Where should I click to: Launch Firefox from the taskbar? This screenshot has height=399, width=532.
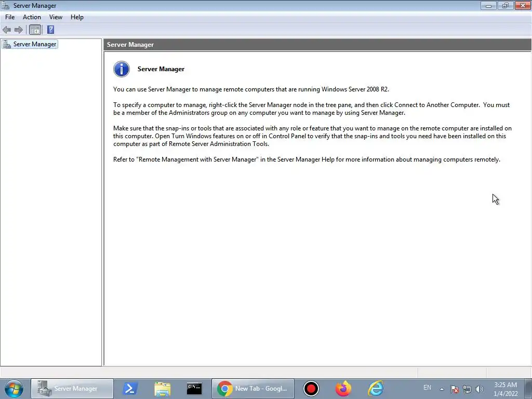pyautogui.click(x=343, y=389)
